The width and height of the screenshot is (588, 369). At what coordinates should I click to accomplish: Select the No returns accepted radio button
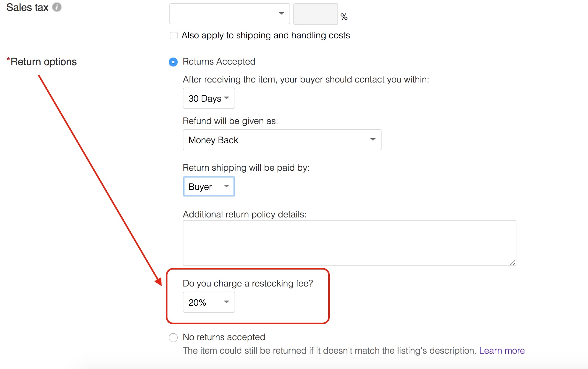click(x=173, y=337)
